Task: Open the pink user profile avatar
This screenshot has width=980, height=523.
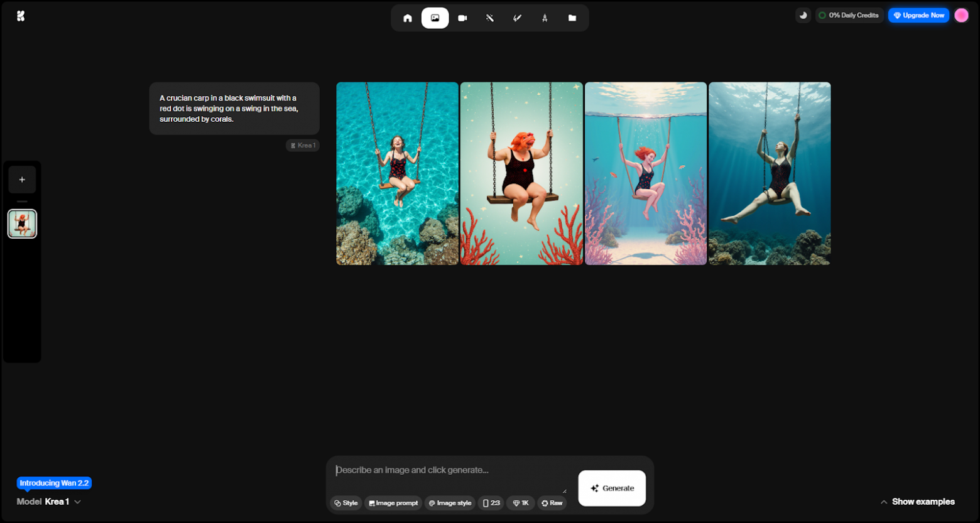Action: pos(961,15)
